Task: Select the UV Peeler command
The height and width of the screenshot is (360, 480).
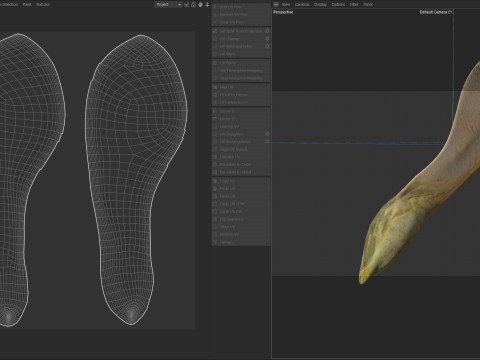Action: [241, 63]
